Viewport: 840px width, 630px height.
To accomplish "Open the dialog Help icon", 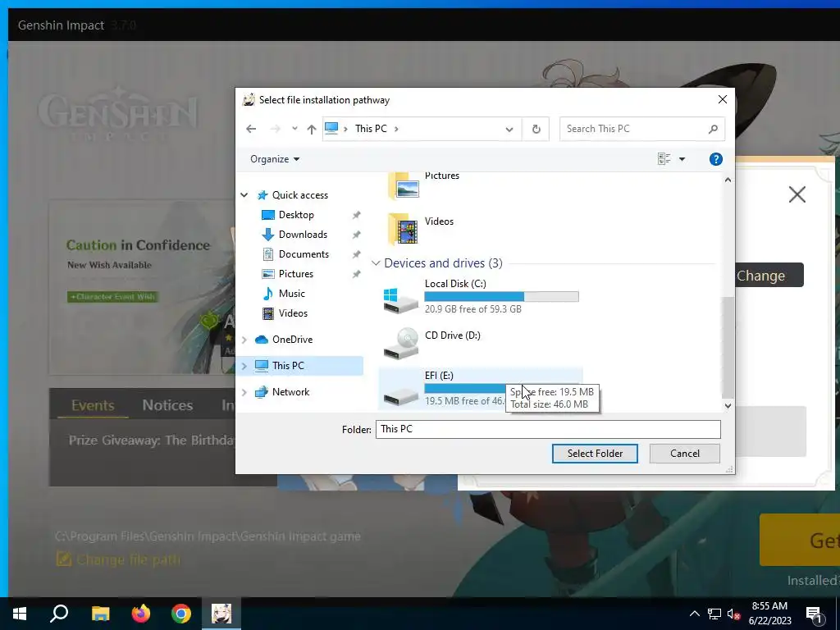I will click(715, 159).
